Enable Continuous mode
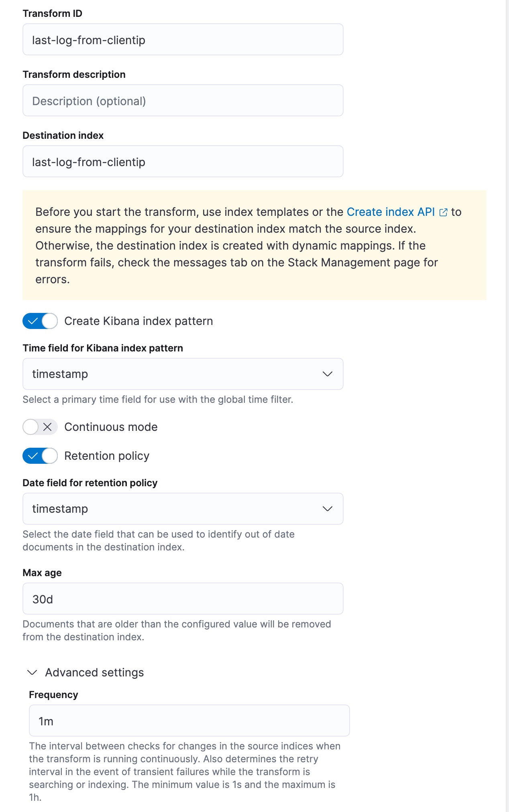Screen dimensions: 509x812 coord(39,427)
